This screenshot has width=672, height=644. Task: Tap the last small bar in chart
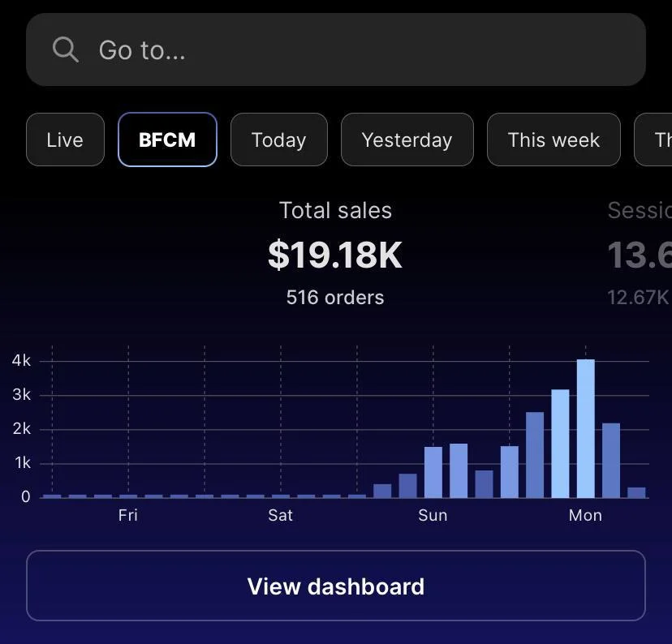(636, 492)
